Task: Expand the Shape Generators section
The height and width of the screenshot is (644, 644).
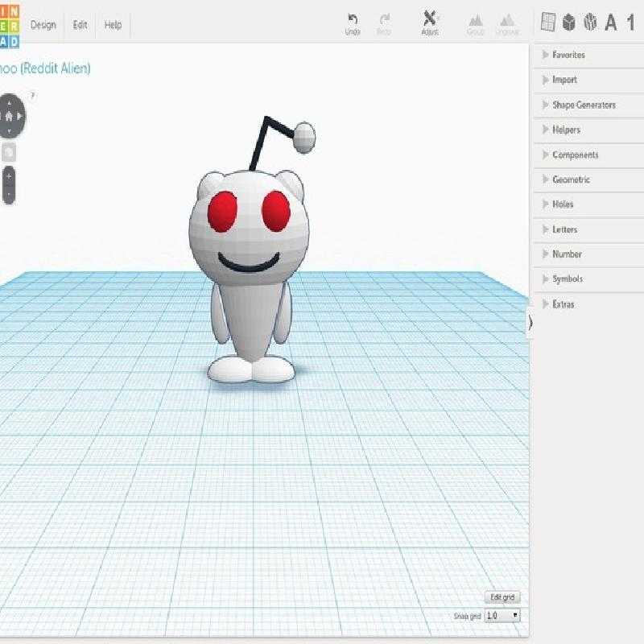Action: click(589, 105)
